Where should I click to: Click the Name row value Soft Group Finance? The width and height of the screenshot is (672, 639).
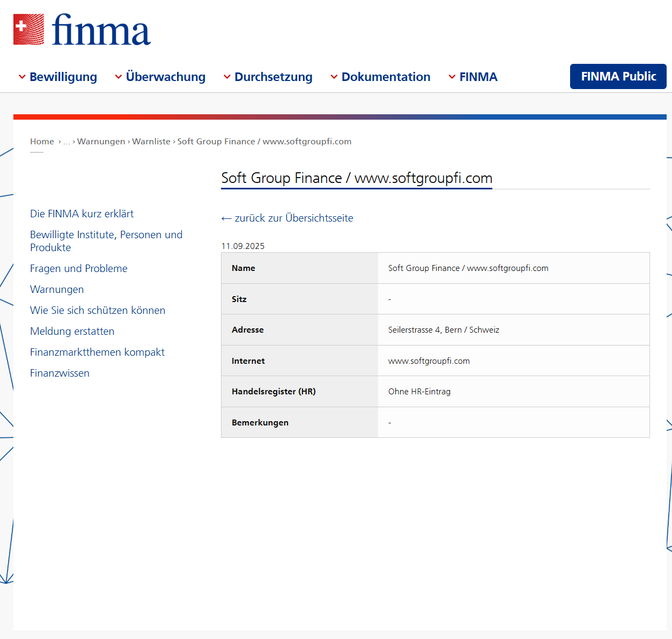click(x=468, y=268)
